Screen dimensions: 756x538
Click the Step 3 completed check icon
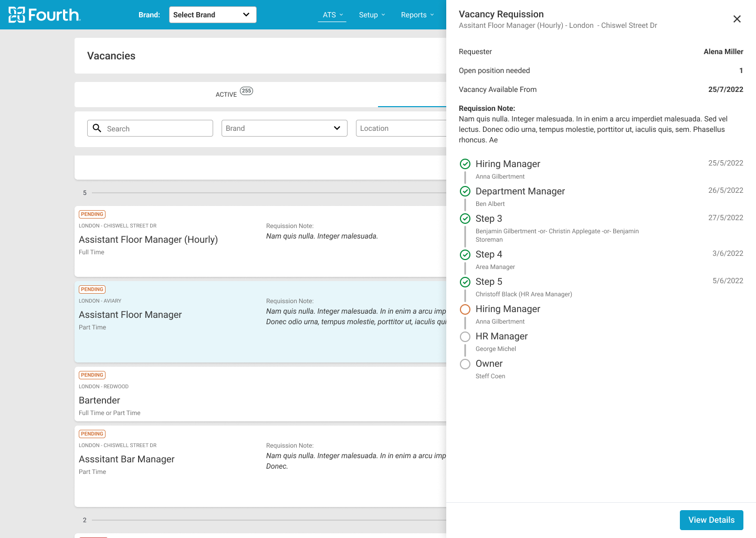(465, 219)
